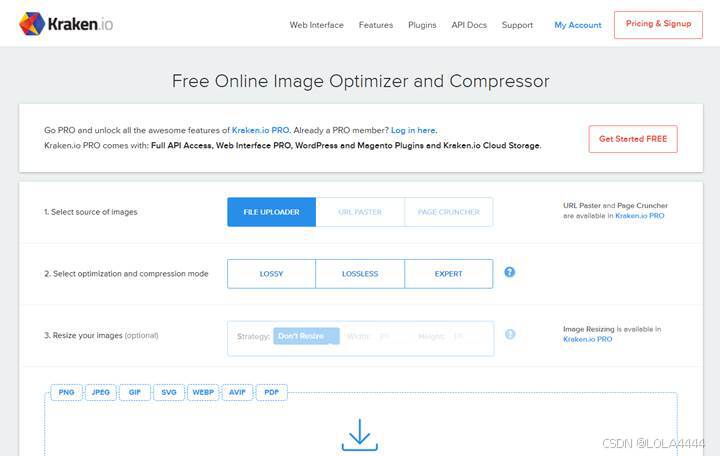Image resolution: width=720 pixels, height=456 pixels.
Task: Click the GIF format tag
Action: tap(135, 393)
